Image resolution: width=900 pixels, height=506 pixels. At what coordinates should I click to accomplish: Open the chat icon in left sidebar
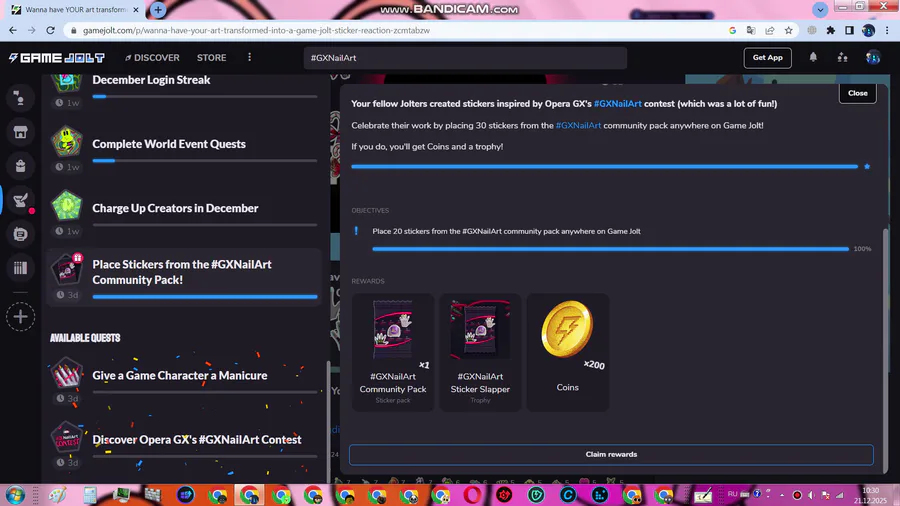(x=20, y=99)
